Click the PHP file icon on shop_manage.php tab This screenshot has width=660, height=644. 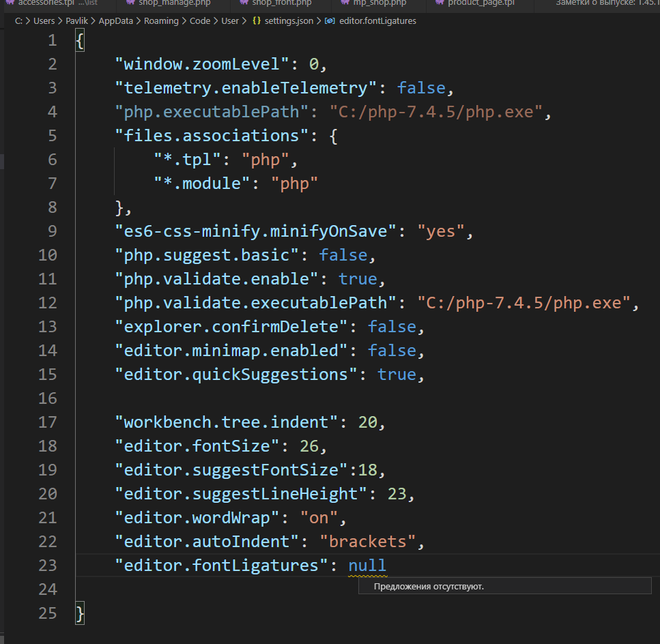(x=131, y=3)
